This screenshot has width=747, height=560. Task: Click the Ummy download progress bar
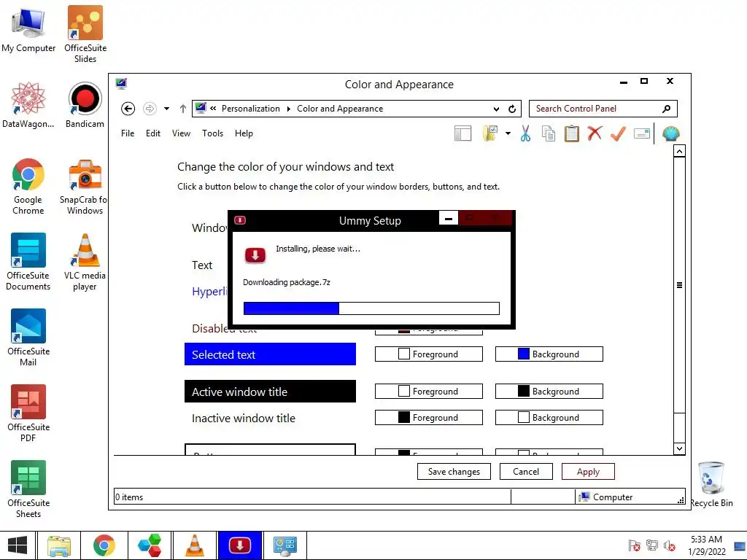coord(371,308)
